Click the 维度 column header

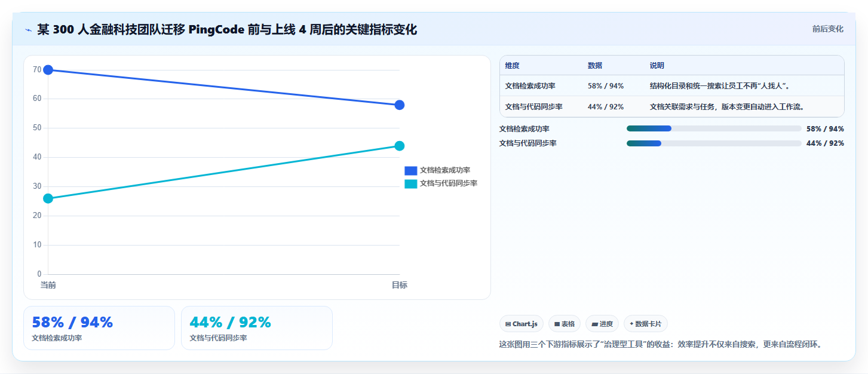click(513, 66)
